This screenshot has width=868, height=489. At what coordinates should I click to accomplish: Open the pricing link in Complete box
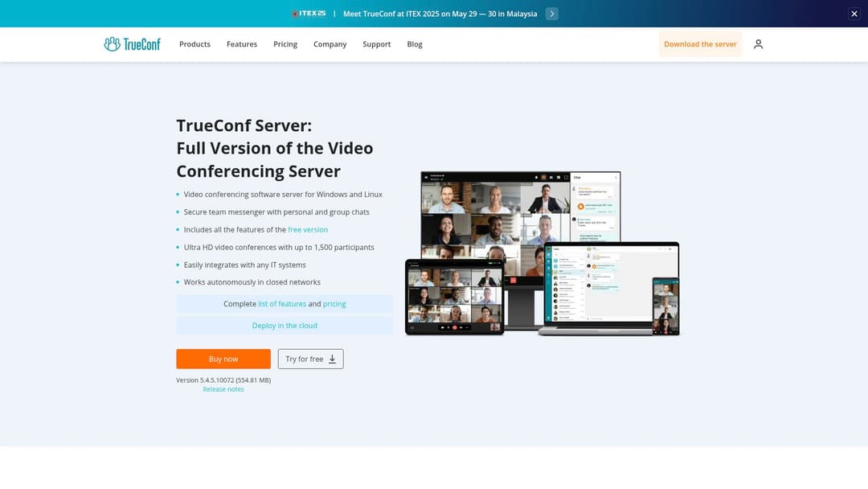(x=334, y=304)
